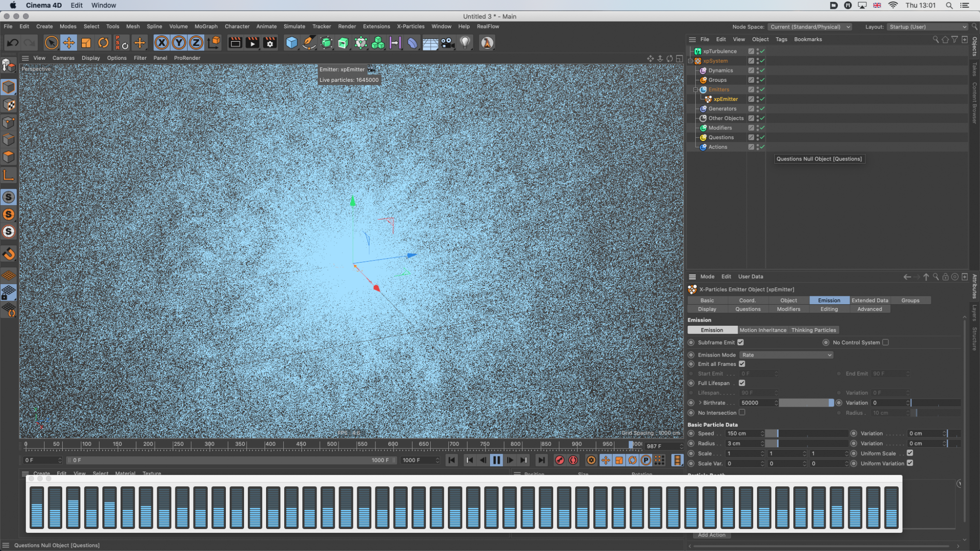The height and width of the screenshot is (551, 980).
Task: Click the current frame 987 F stepper
Action: [x=681, y=446]
